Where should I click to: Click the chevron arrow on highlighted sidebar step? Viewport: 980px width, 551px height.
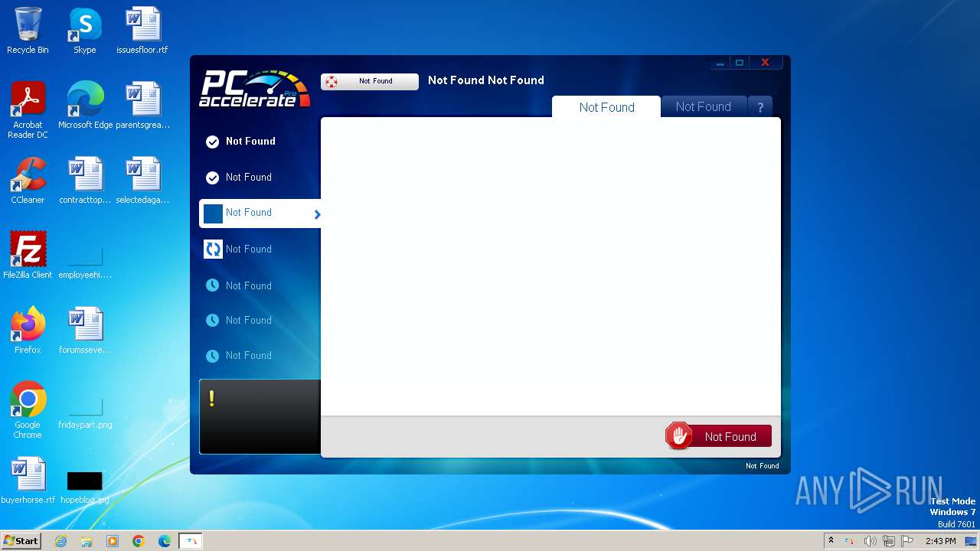coord(317,214)
